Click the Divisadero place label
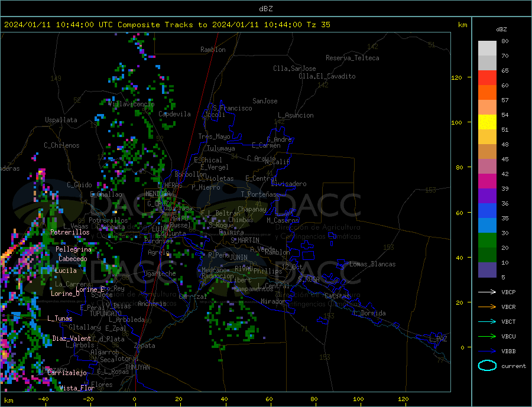 288,184
